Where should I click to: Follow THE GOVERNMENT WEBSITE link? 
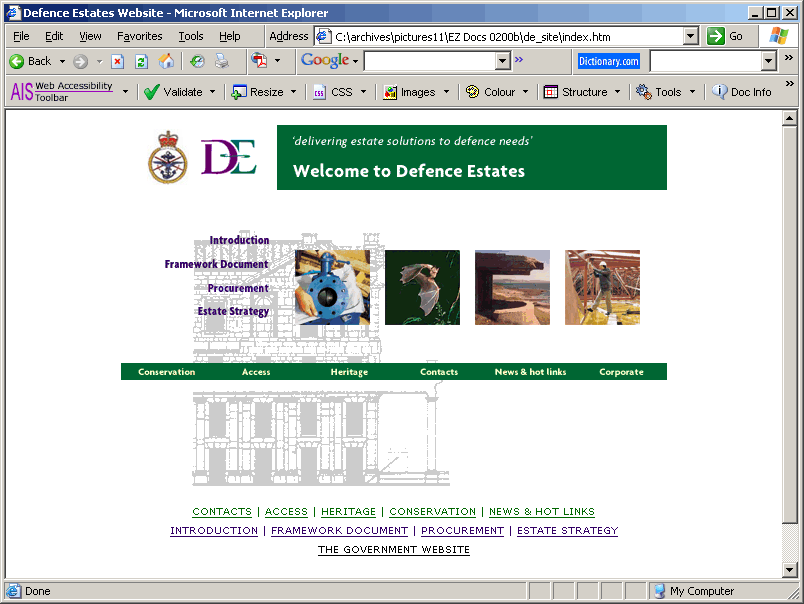[x=394, y=550]
